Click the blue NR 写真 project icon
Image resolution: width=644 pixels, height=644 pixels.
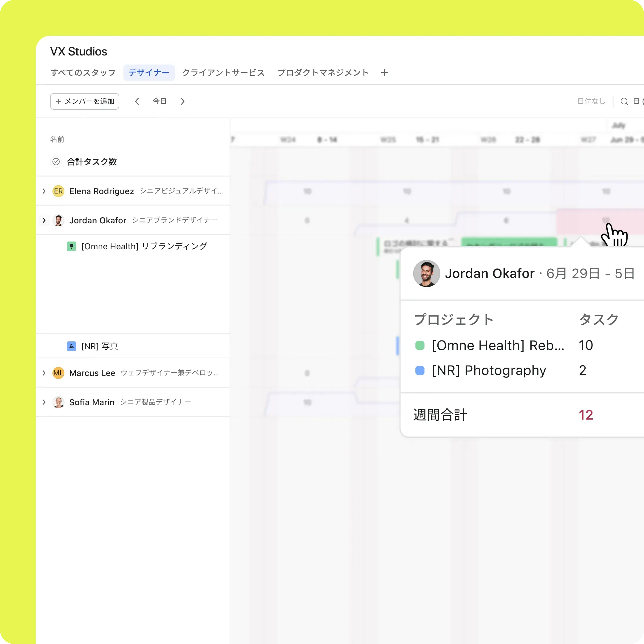[x=71, y=346]
